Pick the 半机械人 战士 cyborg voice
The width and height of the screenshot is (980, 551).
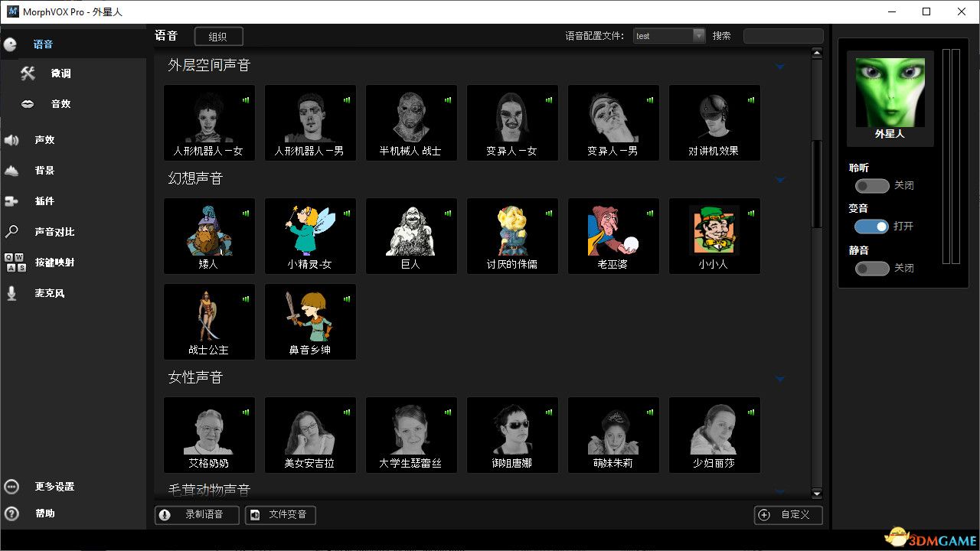pyautogui.click(x=411, y=122)
